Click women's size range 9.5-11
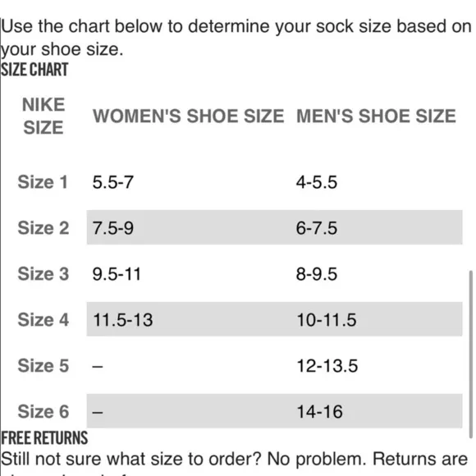 click(x=117, y=274)
